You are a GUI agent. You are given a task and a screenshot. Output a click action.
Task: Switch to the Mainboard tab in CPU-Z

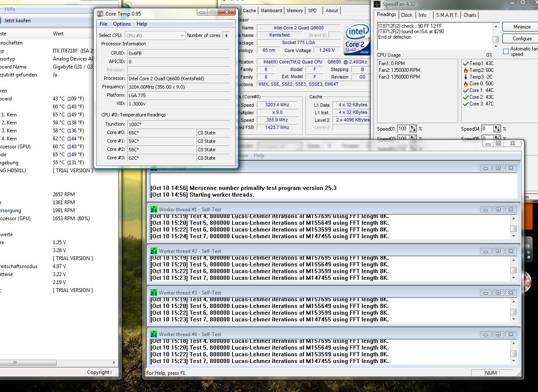(272, 11)
